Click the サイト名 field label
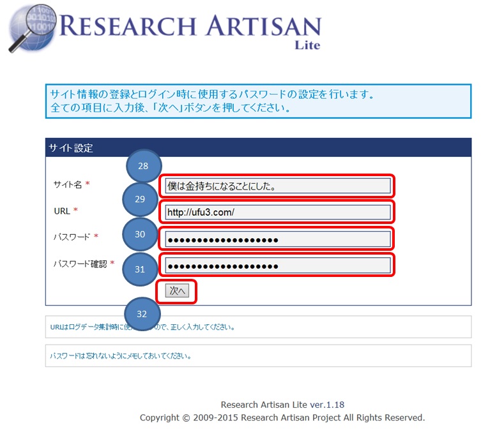This screenshot has width=504, height=432. pyautogui.click(x=68, y=184)
